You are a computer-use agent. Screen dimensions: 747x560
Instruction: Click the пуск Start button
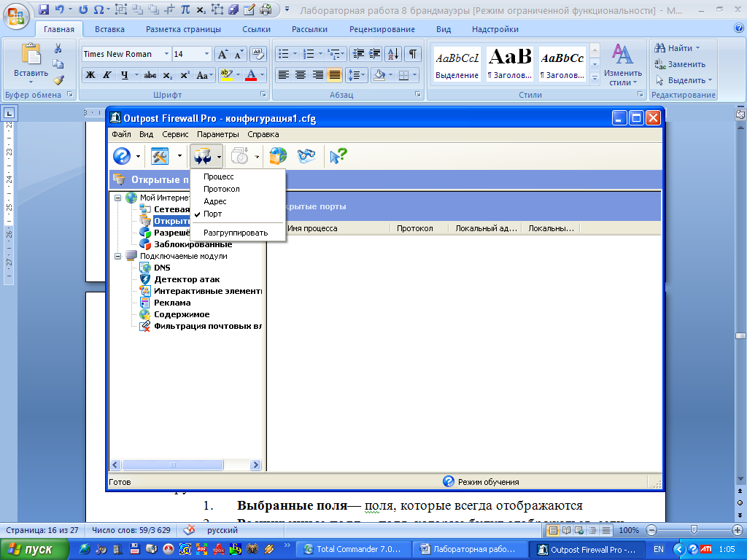tap(34, 550)
